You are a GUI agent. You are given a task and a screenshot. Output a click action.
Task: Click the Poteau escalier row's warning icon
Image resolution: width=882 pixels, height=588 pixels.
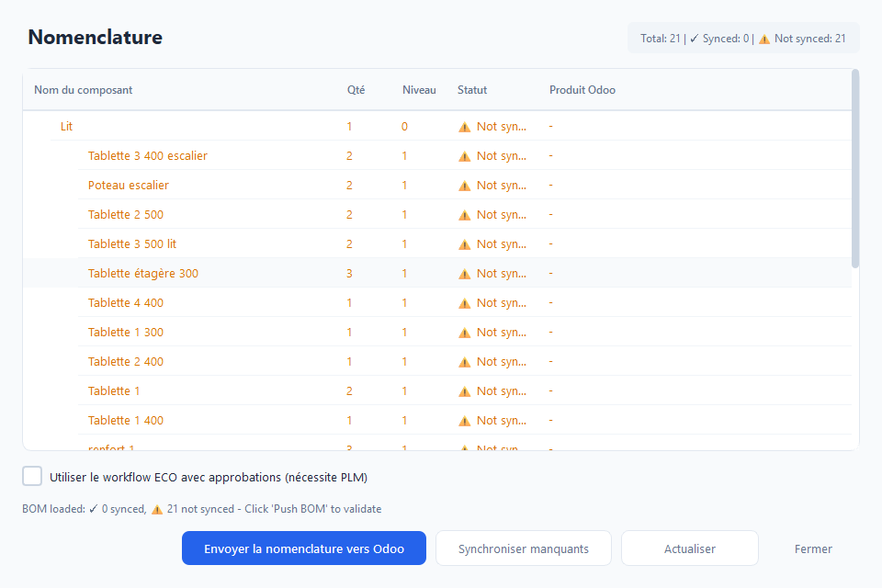465,186
